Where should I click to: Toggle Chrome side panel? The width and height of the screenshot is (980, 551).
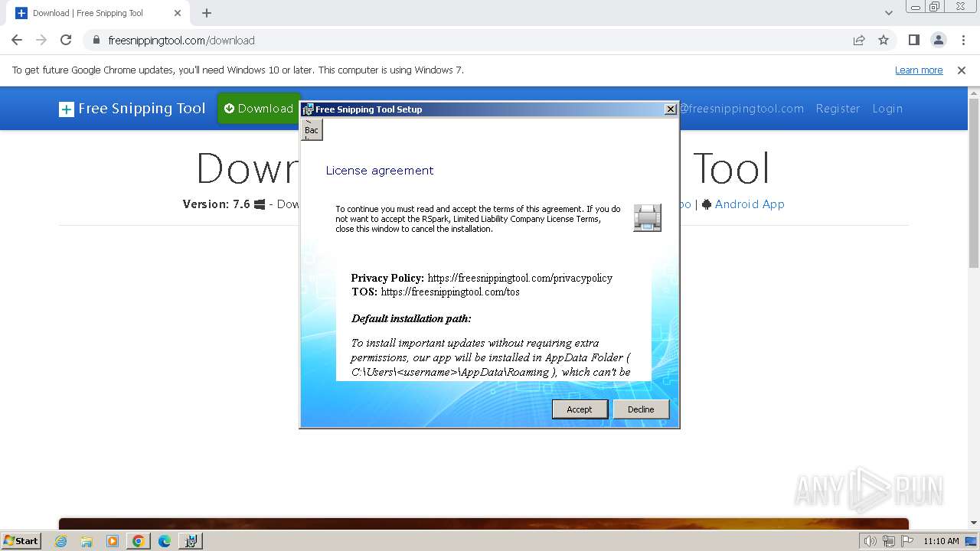(x=913, y=41)
